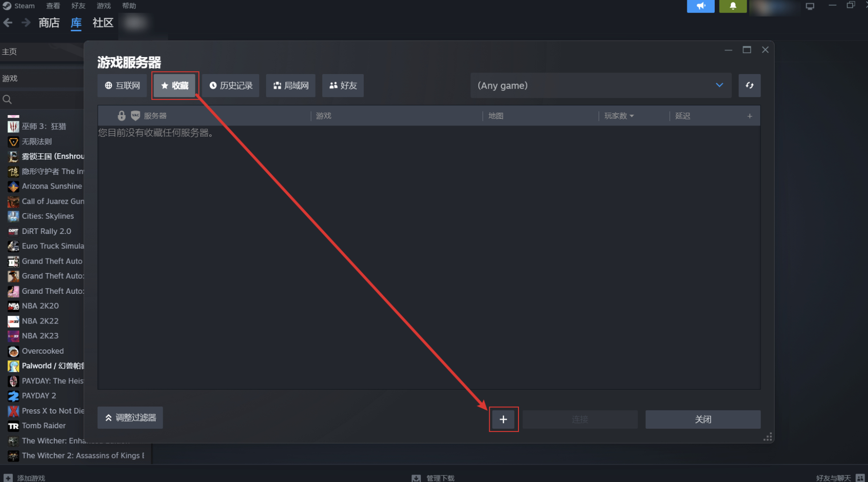Click the Call of Juarez game icon
The width and height of the screenshot is (868, 482).
click(x=13, y=201)
